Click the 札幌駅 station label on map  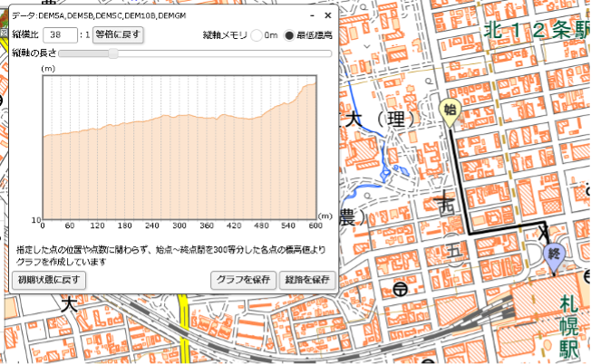(568, 327)
